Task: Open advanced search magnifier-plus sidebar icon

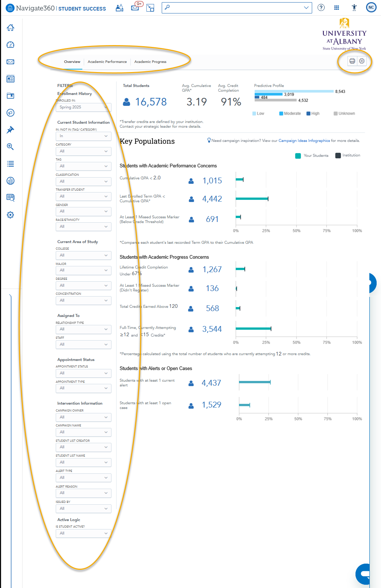Action: click(x=11, y=147)
